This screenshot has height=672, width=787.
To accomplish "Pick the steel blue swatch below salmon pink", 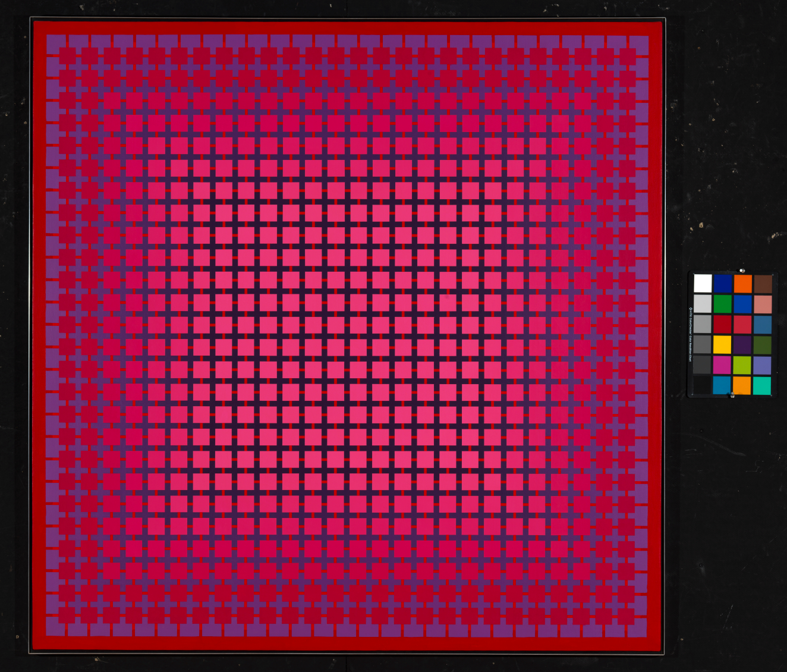I will (763, 325).
